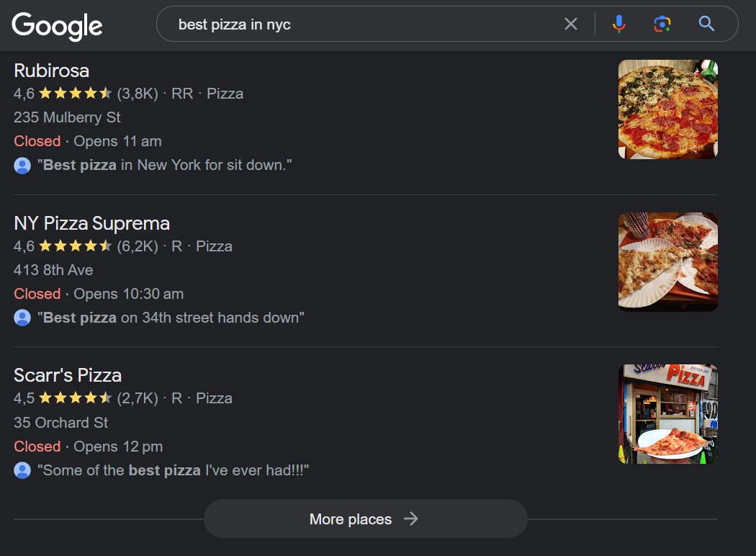Click reviewer avatar under Rubirosa

point(22,166)
